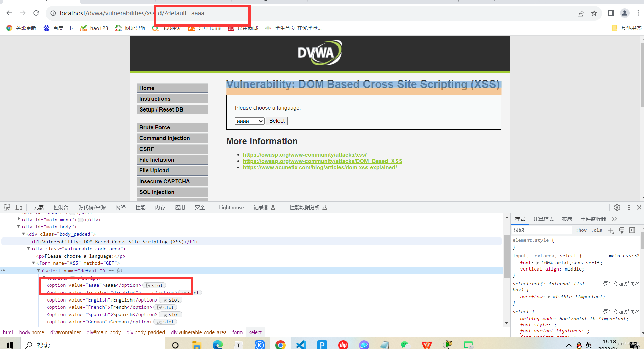Open 其他书签 bookmarks folder

627,28
